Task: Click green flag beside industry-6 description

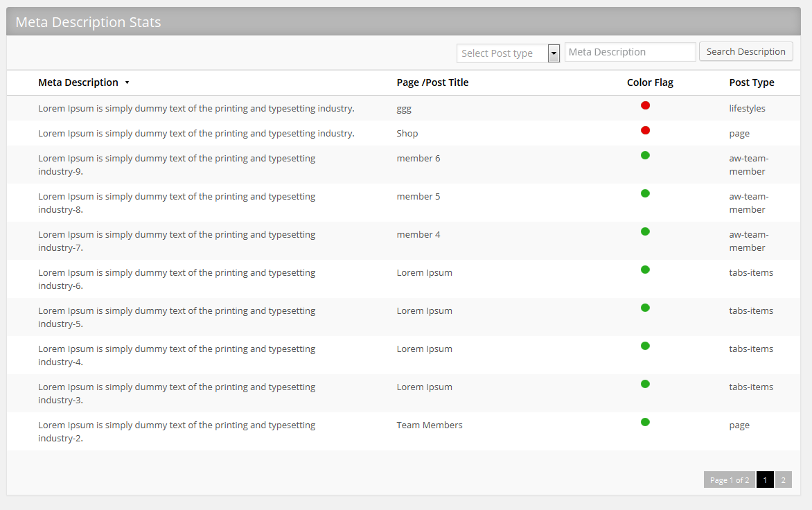Action: point(645,270)
